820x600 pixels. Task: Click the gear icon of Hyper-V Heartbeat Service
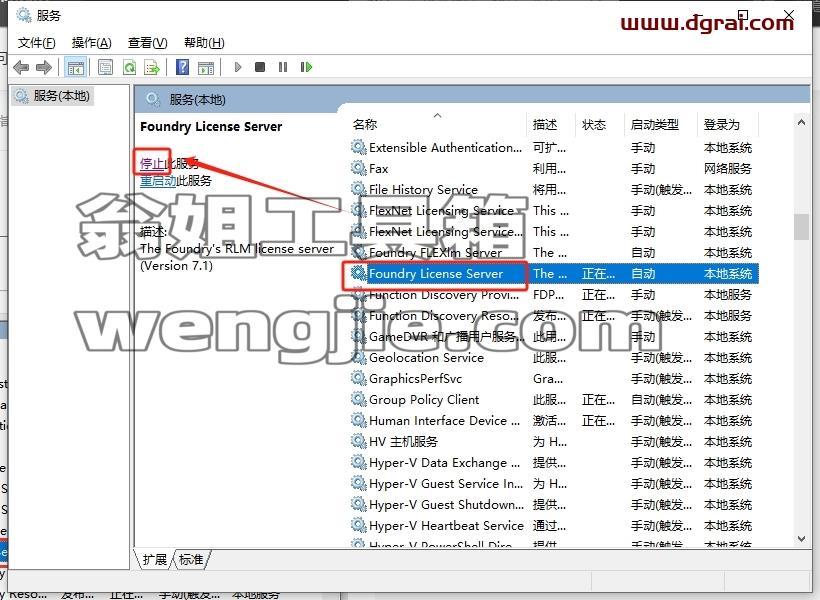358,525
